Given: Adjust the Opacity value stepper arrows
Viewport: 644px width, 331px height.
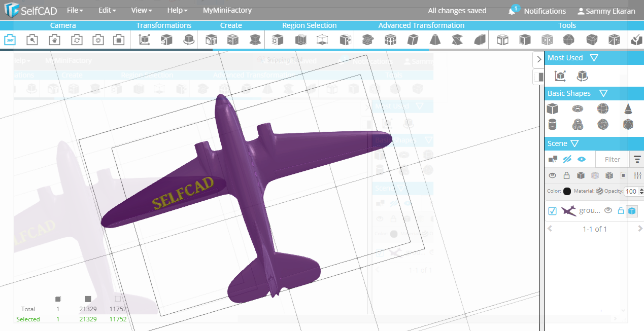Looking at the screenshot, I should pos(641,192).
